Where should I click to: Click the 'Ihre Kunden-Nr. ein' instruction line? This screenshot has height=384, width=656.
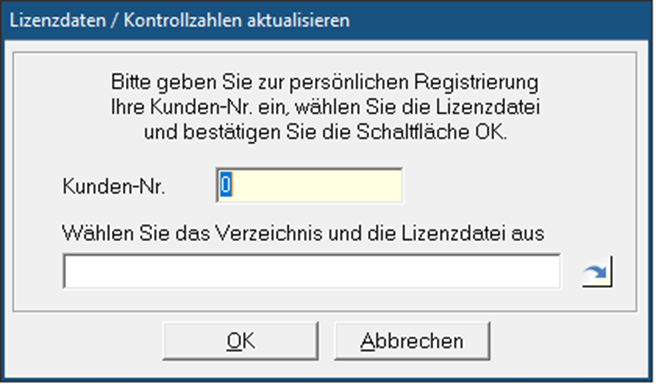pyautogui.click(x=325, y=107)
